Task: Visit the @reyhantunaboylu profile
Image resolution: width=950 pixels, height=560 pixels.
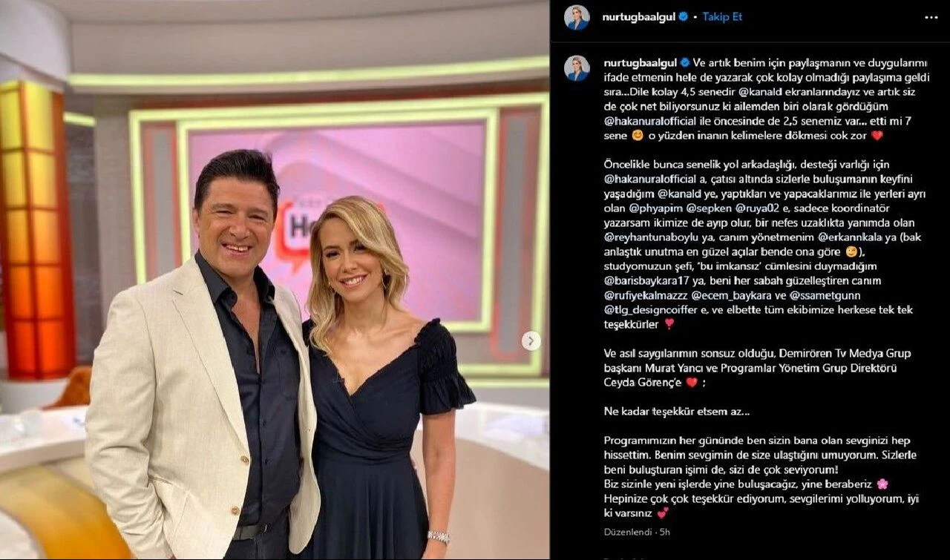Action: tap(652, 238)
